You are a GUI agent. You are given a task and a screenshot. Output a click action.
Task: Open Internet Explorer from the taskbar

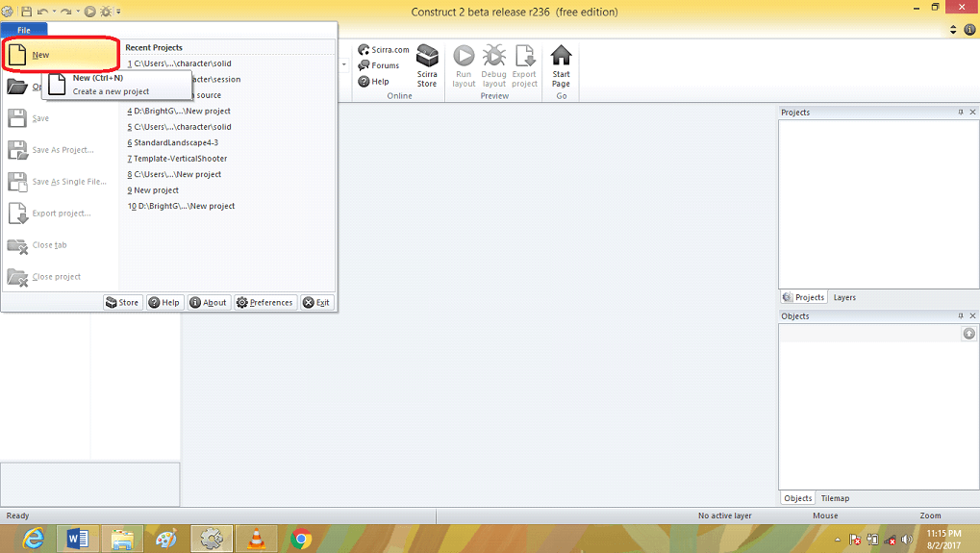[x=33, y=539]
